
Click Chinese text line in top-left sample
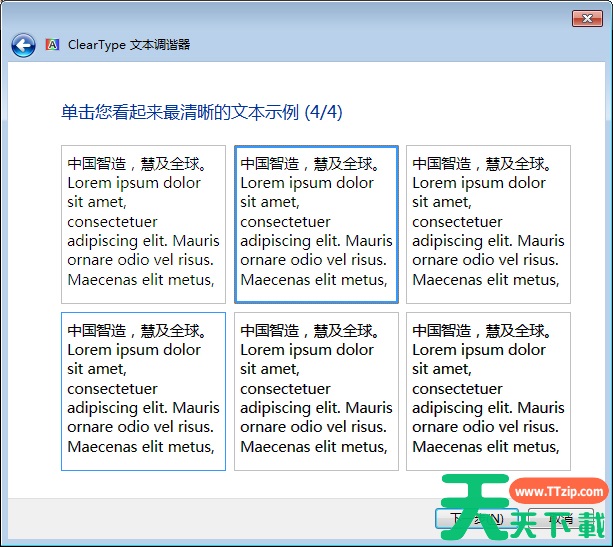(137, 164)
